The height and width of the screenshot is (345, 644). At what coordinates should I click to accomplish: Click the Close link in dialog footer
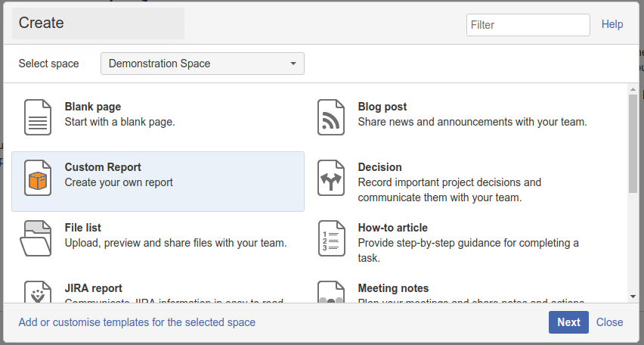coord(609,322)
